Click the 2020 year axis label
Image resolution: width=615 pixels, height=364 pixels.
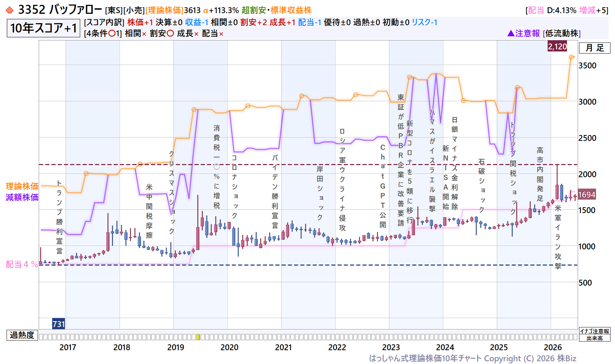click(229, 347)
